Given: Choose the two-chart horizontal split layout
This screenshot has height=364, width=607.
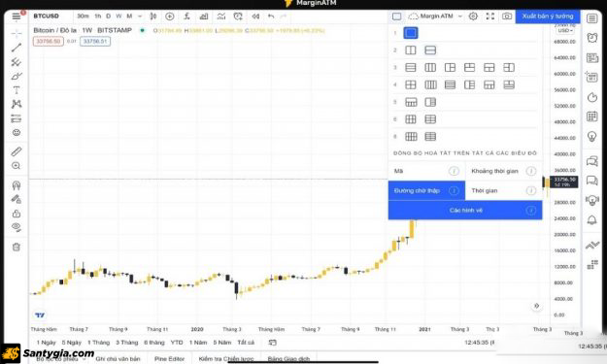Looking at the screenshot, I should coord(430,50).
